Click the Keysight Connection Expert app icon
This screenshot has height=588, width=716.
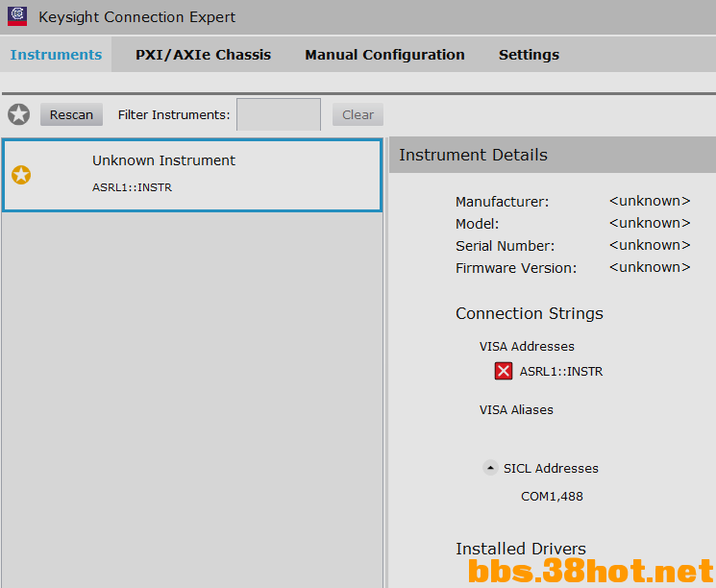pyautogui.click(x=17, y=16)
